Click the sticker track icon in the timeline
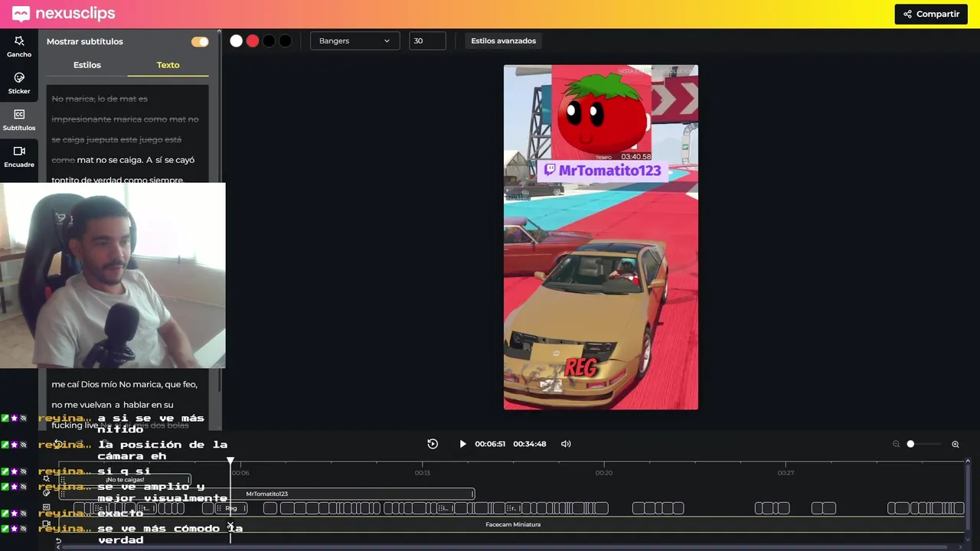This screenshot has width=980, height=551. click(47, 494)
